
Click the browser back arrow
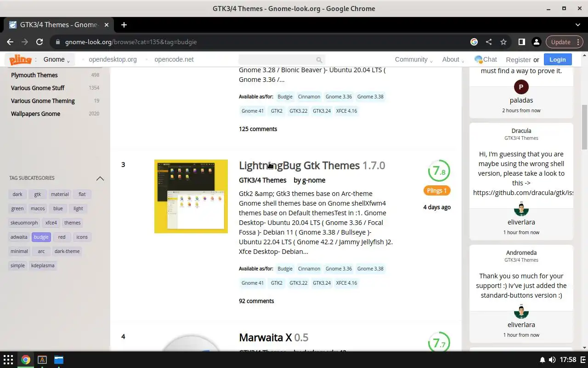pos(10,42)
